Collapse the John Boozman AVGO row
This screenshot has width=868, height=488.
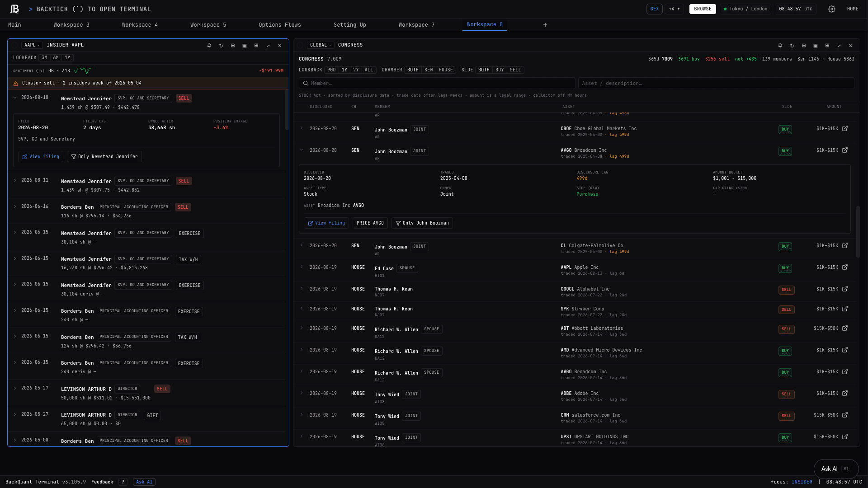click(302, 150)
